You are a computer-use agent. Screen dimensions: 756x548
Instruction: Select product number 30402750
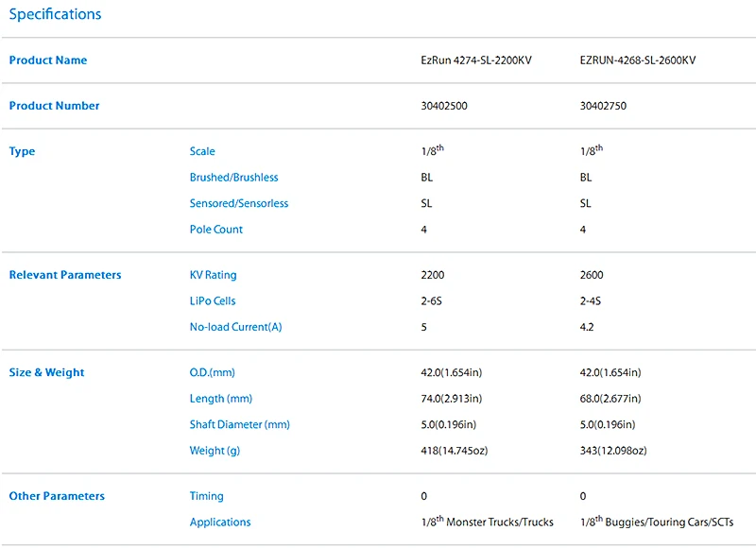click(x=603, y=106)
